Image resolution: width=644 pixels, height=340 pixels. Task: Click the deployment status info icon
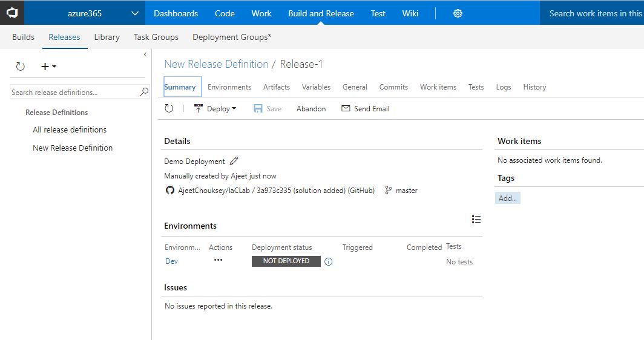point(328,261)
